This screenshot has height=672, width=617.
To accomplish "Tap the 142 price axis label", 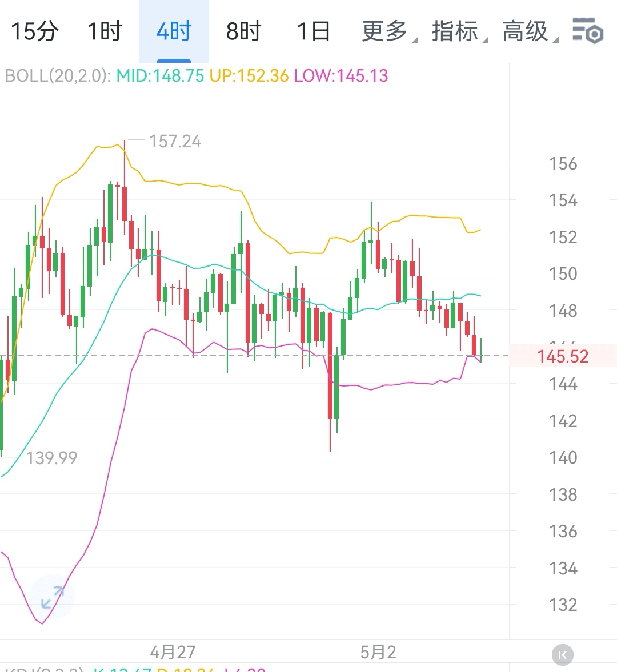I will click(x=563, y=421).
